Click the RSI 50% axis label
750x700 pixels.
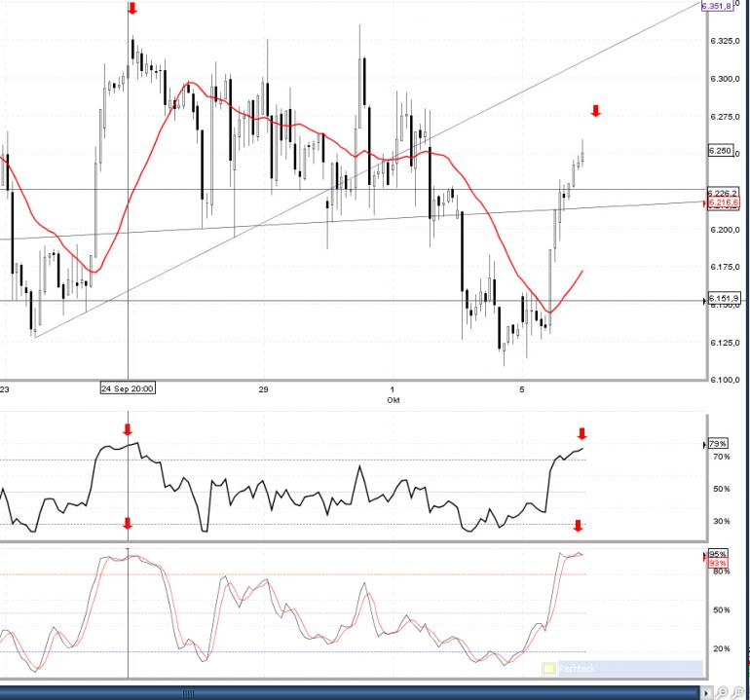click(722, 489)
